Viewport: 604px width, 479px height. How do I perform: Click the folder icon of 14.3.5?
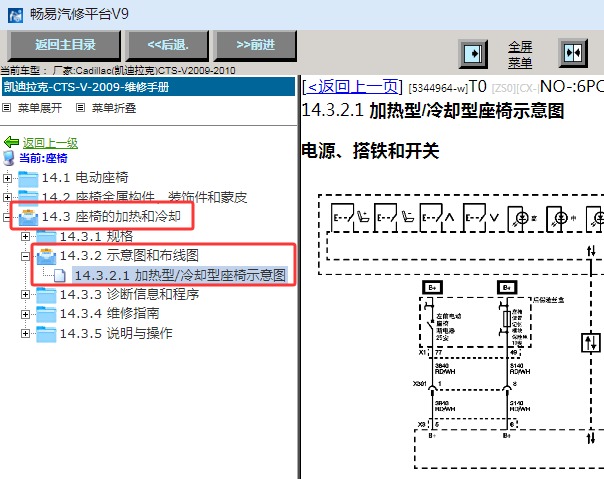pos(46,334)
